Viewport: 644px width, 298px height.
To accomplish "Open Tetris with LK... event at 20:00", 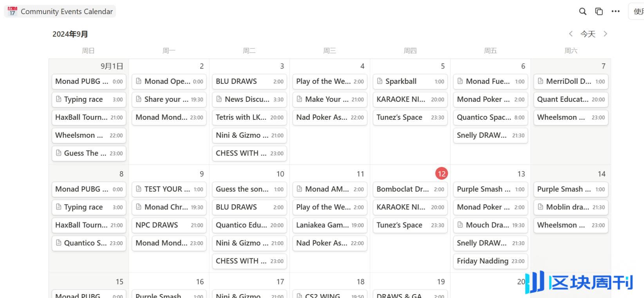I will click(250, 117).
